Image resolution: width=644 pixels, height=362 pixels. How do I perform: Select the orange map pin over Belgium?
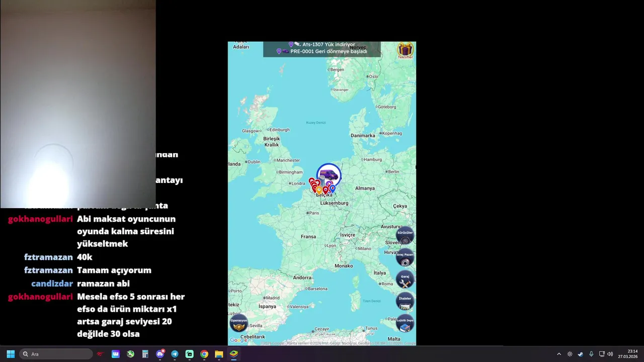[x=319, y=190]
